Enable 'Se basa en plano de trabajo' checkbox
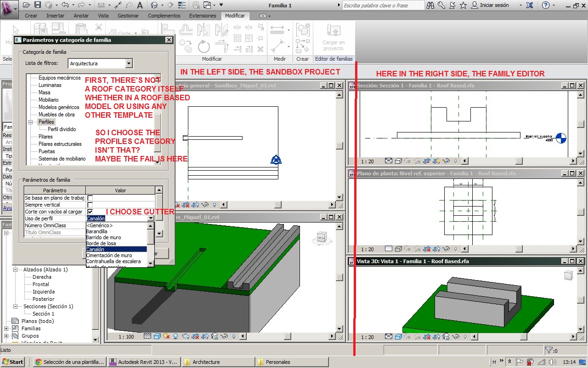 (x=90, y=198)
